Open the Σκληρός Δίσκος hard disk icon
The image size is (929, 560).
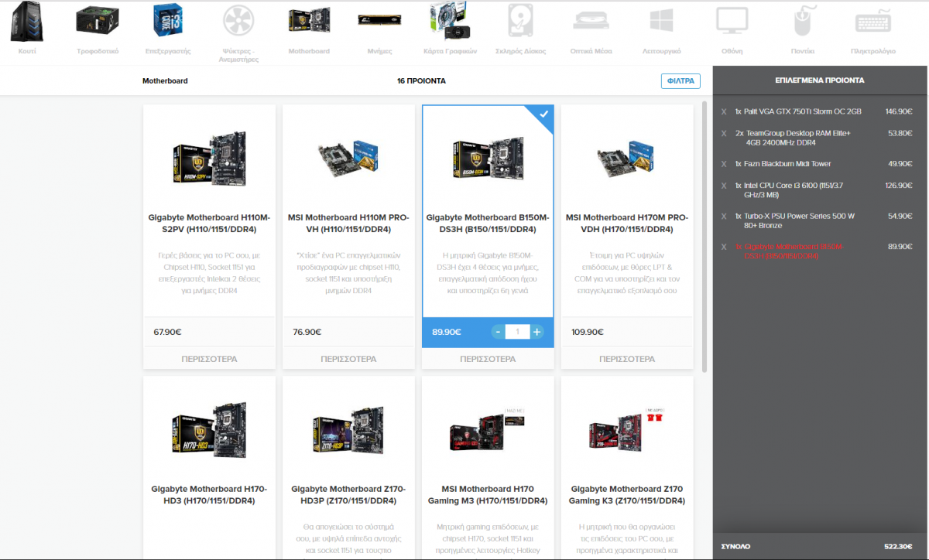click(x=521, y=22)
